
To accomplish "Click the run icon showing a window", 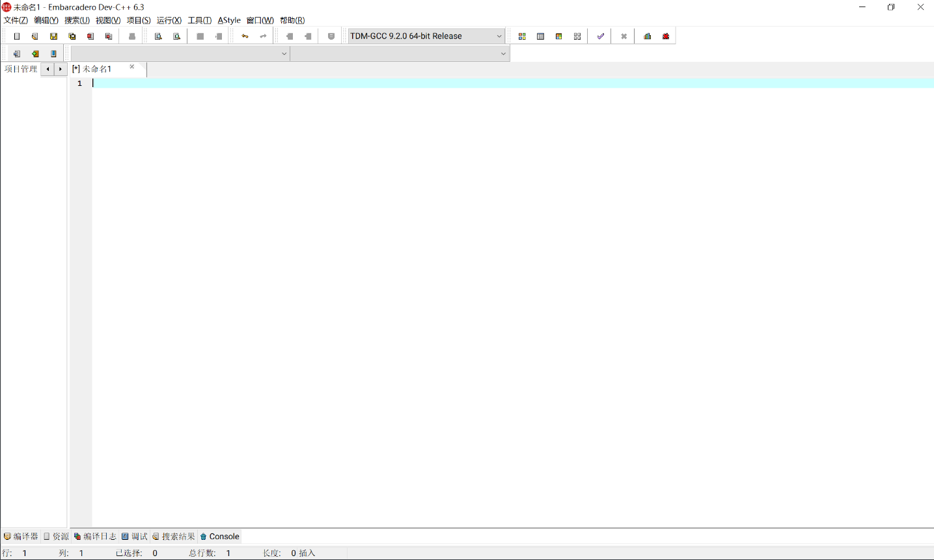I will tap(540, 36).
